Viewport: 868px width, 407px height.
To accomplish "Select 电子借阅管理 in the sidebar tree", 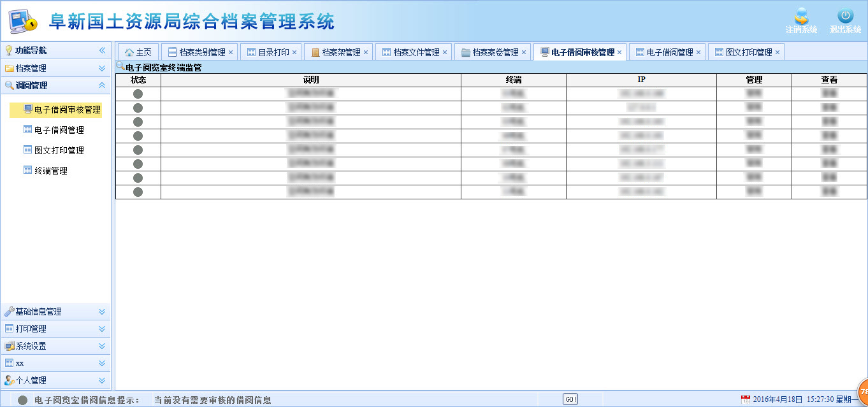I will tap(59, 130).
